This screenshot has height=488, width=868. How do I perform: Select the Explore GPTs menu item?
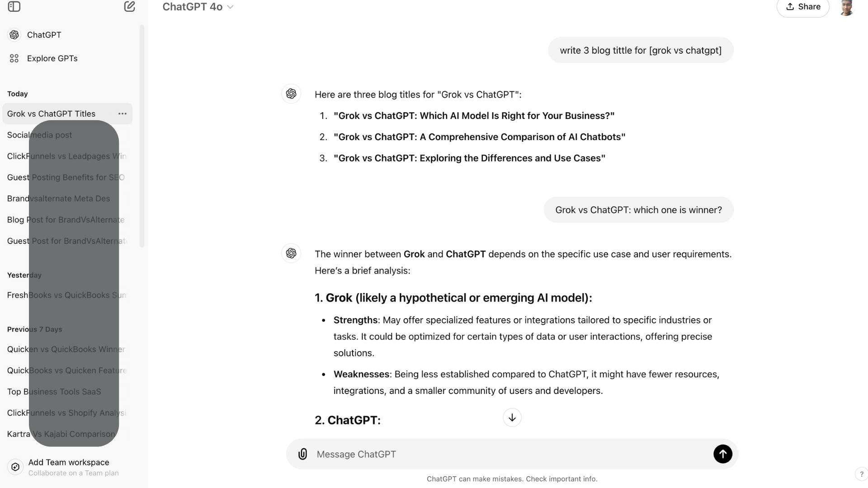pos(52,58)
